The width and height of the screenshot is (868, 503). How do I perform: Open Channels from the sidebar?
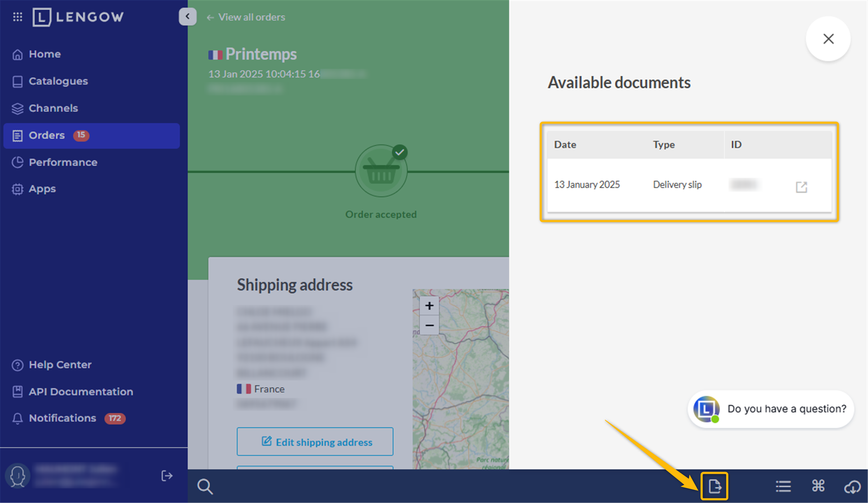(x=53, y=108)
